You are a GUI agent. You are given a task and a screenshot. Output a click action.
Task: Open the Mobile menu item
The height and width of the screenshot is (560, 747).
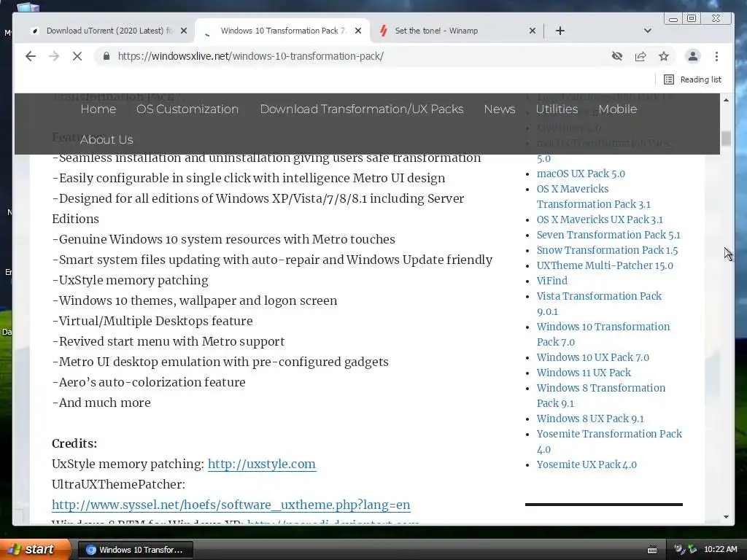click(x=618, y=109)
